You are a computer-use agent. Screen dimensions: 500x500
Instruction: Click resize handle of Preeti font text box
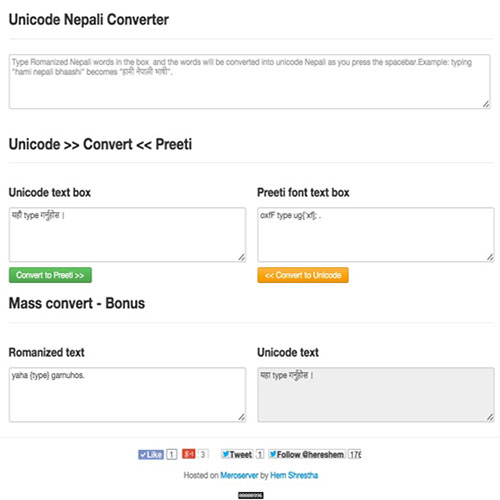[x=490, y=257]
